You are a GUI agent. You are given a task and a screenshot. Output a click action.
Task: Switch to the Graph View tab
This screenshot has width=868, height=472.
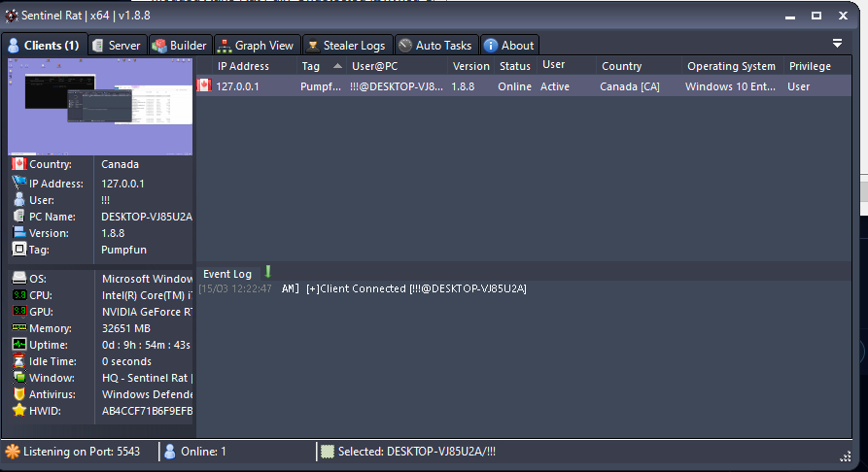point(256,46)
